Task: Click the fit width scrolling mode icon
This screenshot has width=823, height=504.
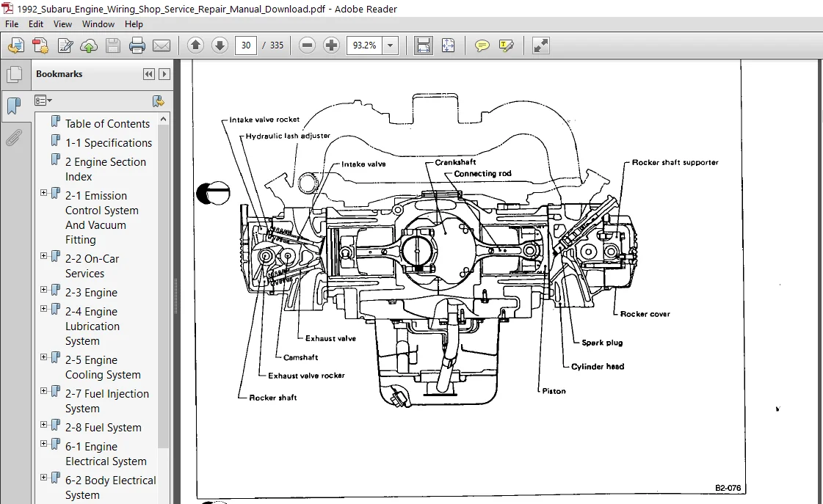Action: (423, 45)
